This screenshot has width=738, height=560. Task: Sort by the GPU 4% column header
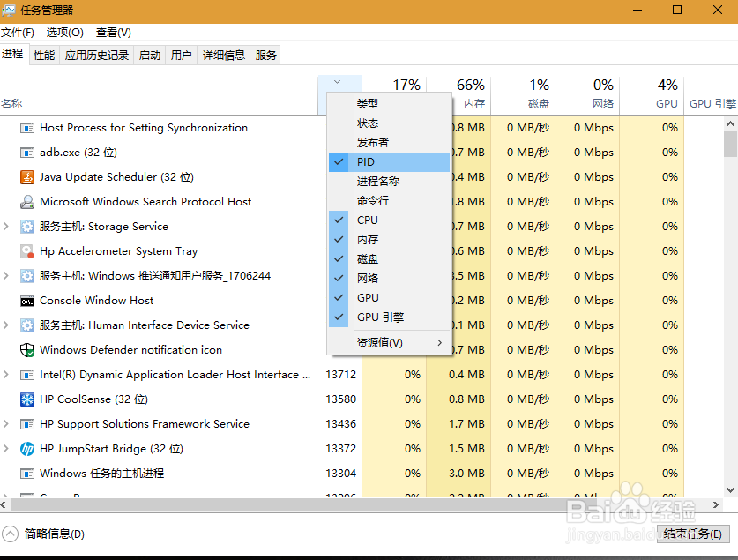click(x=652, y=95)
